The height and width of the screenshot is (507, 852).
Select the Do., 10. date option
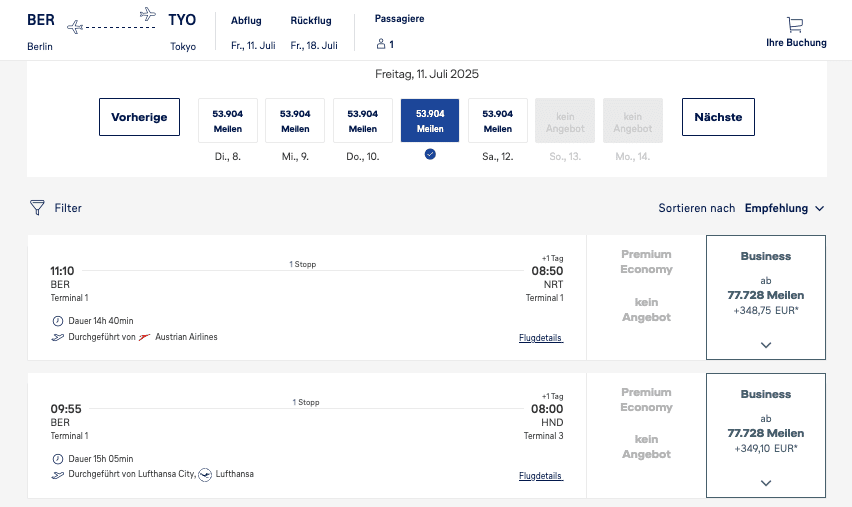click(362, 121)
